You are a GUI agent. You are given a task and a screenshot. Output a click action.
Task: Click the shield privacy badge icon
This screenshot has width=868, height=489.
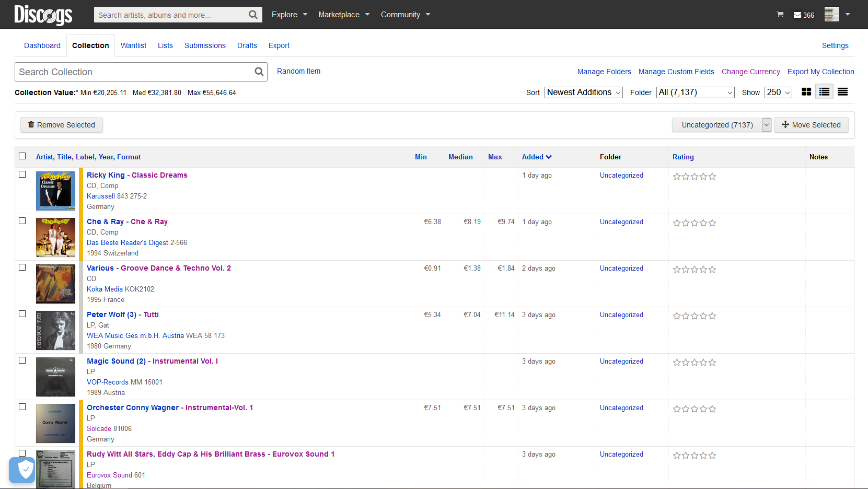tap(22, 470)
